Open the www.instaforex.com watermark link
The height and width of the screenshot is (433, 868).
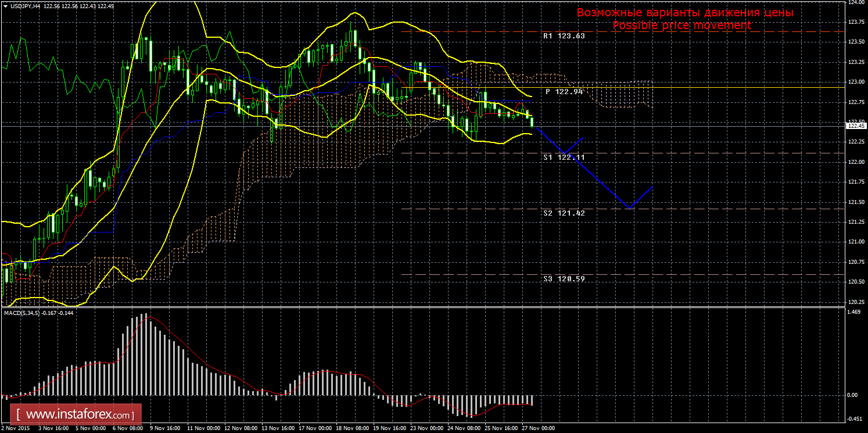pos(78,415)
